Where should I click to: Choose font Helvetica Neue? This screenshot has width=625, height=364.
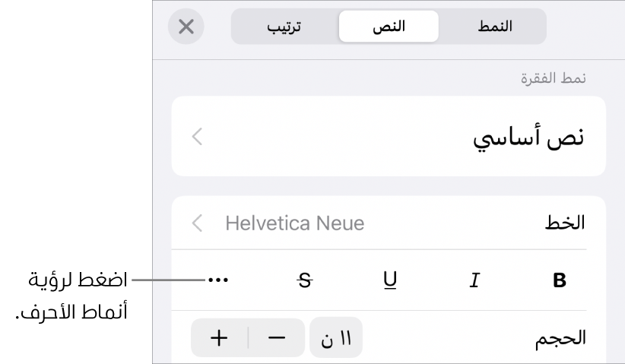295,223
